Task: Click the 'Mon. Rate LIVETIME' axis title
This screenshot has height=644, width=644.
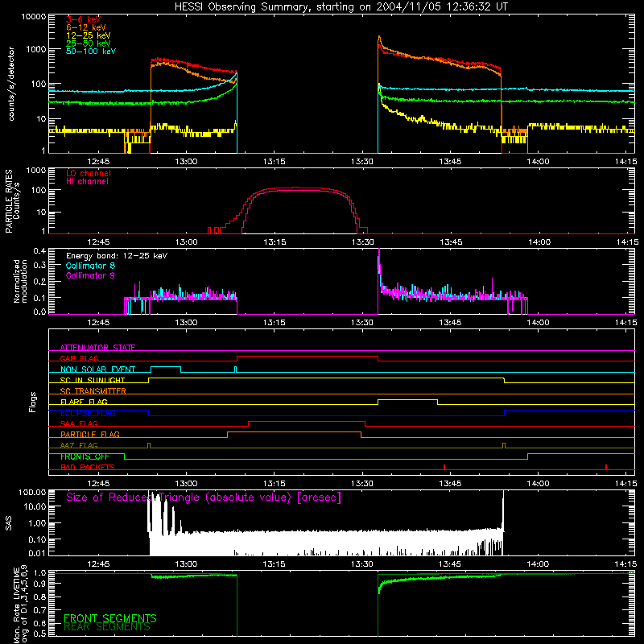Action: coord(16,604)
